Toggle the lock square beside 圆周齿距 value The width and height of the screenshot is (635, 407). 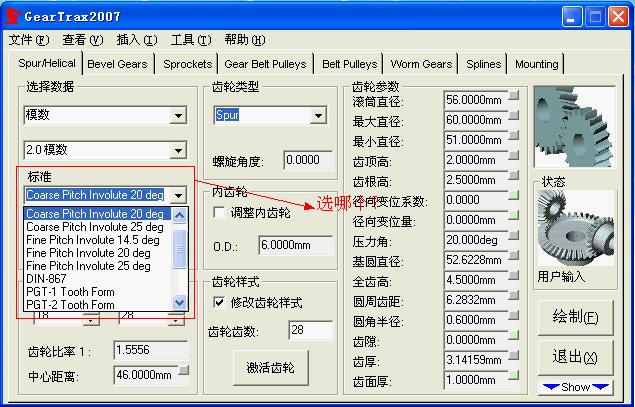(514, 295)
